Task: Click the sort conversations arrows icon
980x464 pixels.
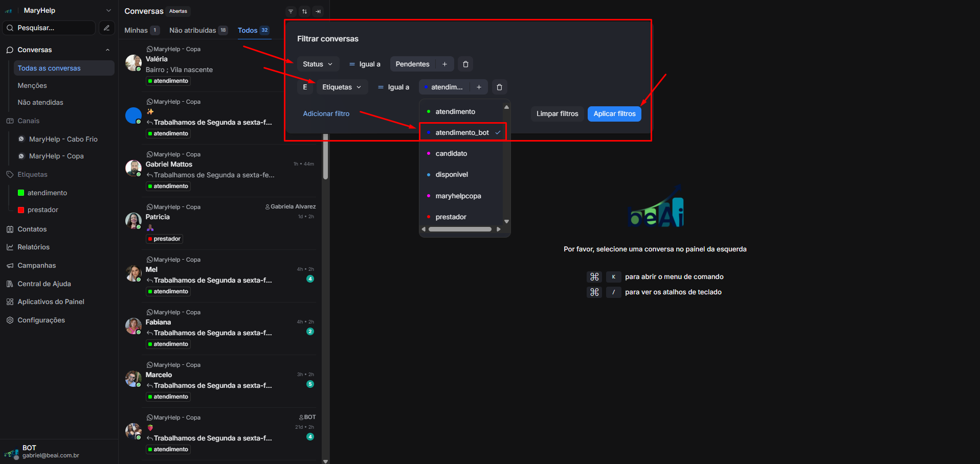Action: 304,11
